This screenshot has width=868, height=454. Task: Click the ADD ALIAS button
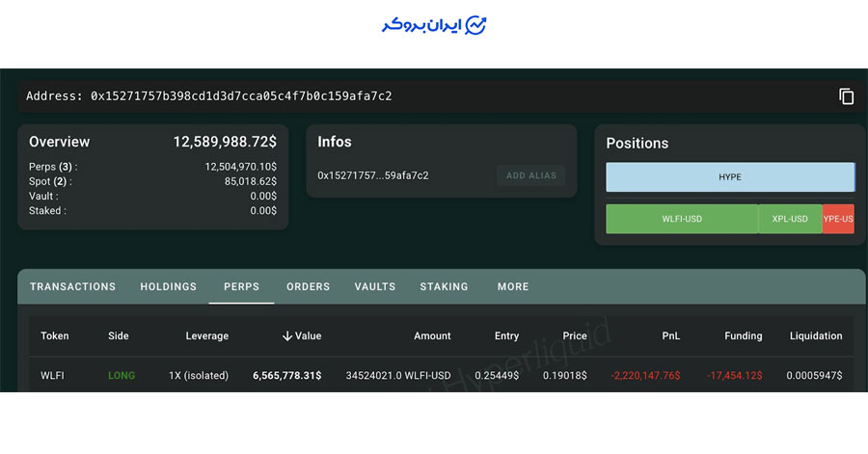pos(529,175)
